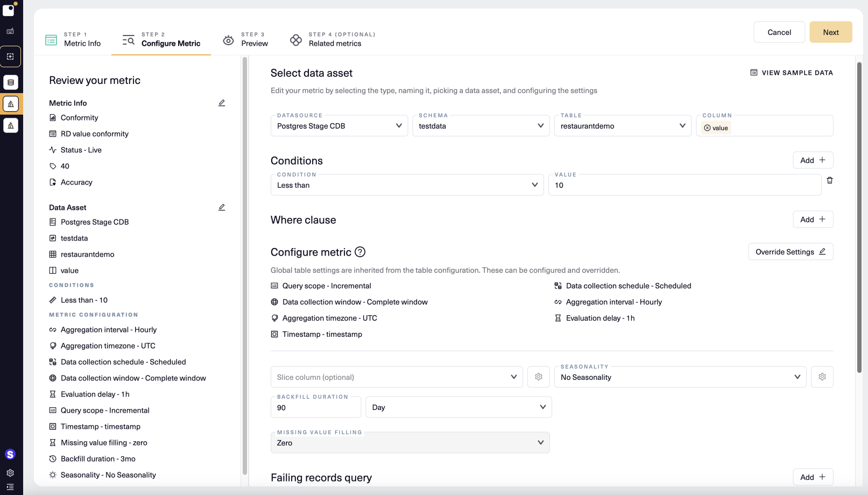Viewport: 868px width, 495px height.
Task: Click the edit pencil next to Data Asset
Action: [x=222, y=207]
